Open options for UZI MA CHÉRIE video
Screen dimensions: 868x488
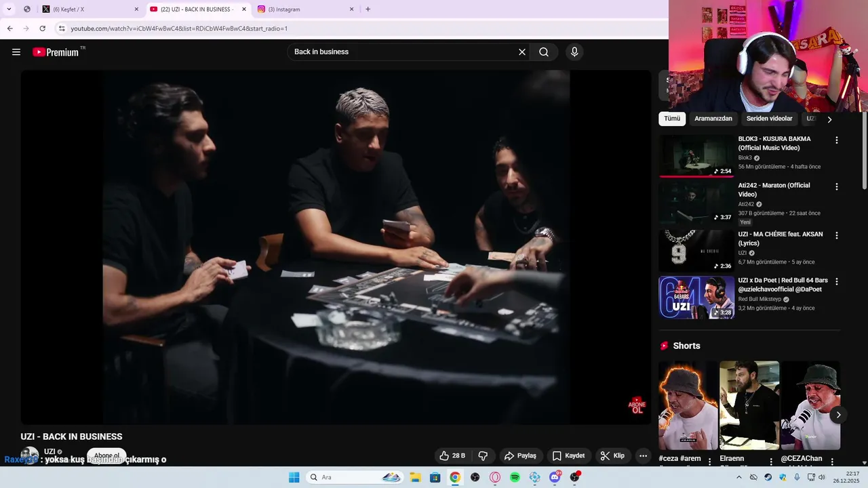tap(836, 235)
